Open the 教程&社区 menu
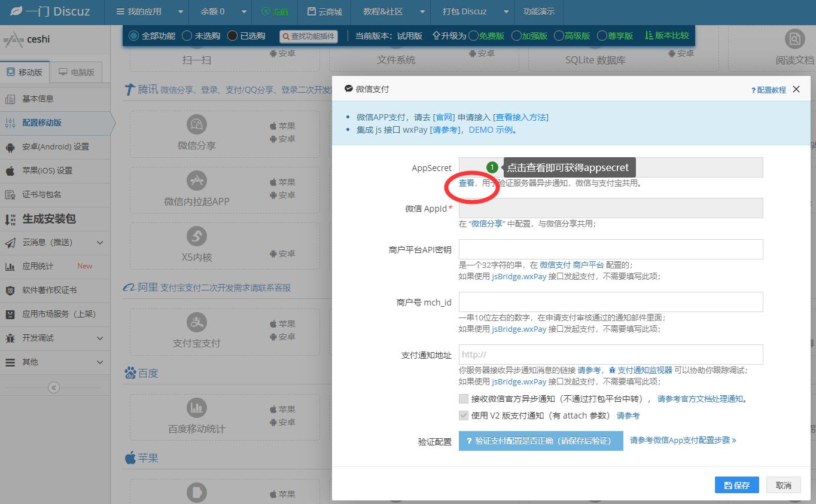The image size is (816, 504). point(383,11)
